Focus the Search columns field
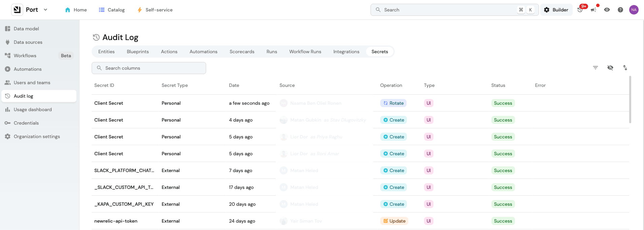Image resolution: width=644 pixels, height=230 pixels. [x=149, y=68]
